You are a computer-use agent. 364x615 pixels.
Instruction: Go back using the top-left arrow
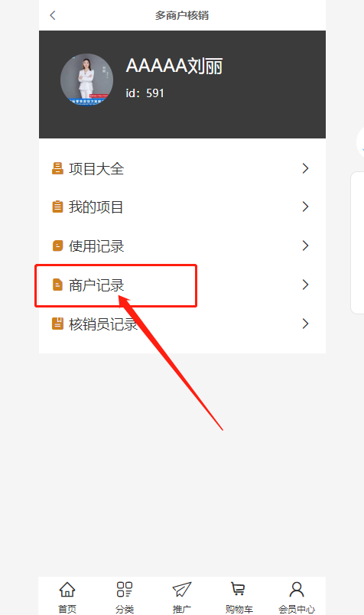(53, 15)
